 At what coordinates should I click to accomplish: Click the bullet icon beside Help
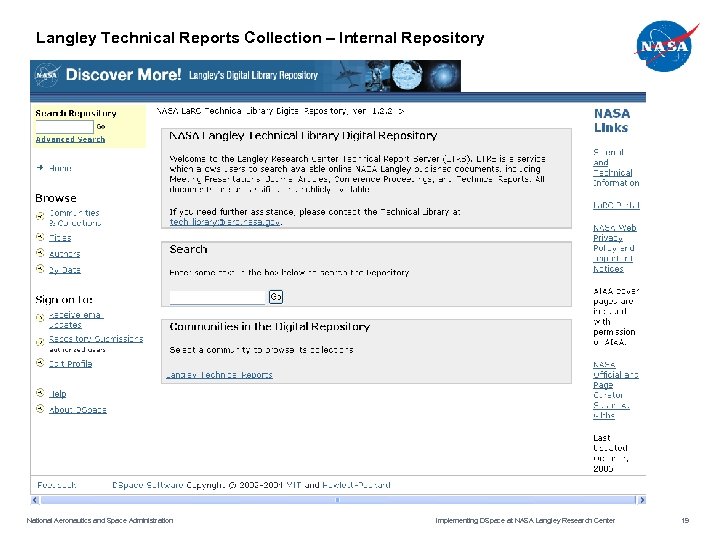click(40, 393)
